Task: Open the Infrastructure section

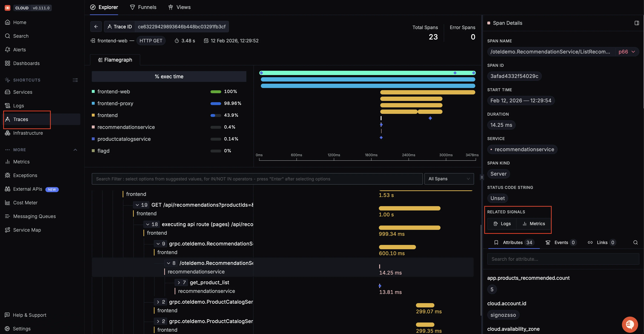Action: click(x=28, y=133)
